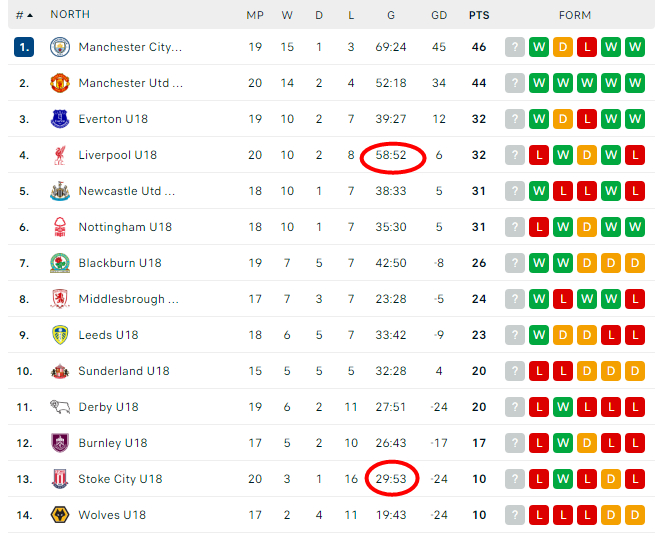Viewport: 658px width, 545px height.
Task: Click the Liverpool U18 liver bird crest
Action: (x=60, y=155)
